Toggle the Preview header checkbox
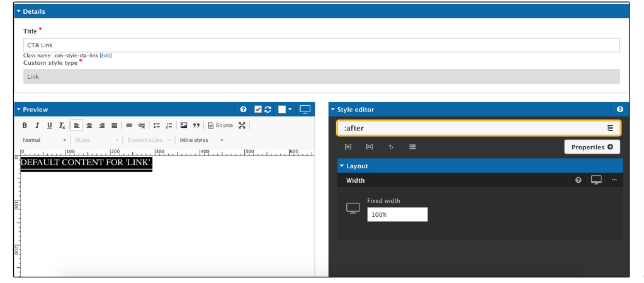 [258, 110]
